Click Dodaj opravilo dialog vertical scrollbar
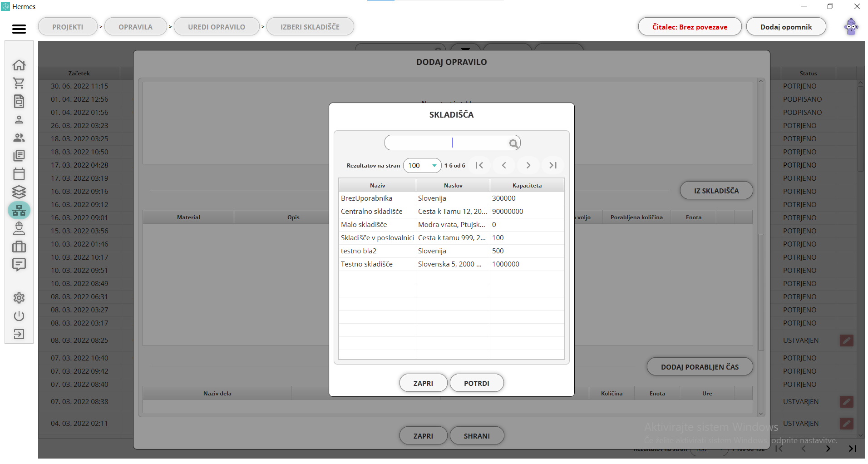Screen dimensions: 868x464 (761, 292)
